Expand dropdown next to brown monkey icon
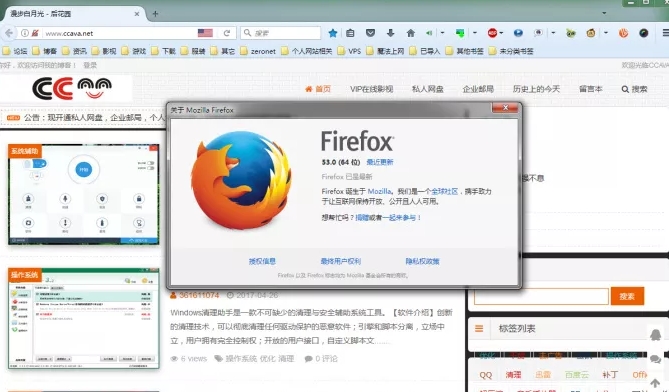 coord(606,33)
